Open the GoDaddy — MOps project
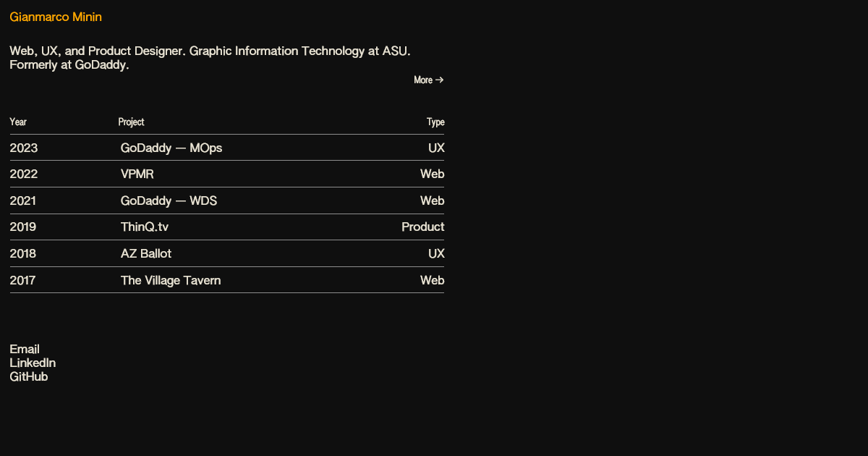This screenshot has width=868, height=456. click(x=171, y=148)
